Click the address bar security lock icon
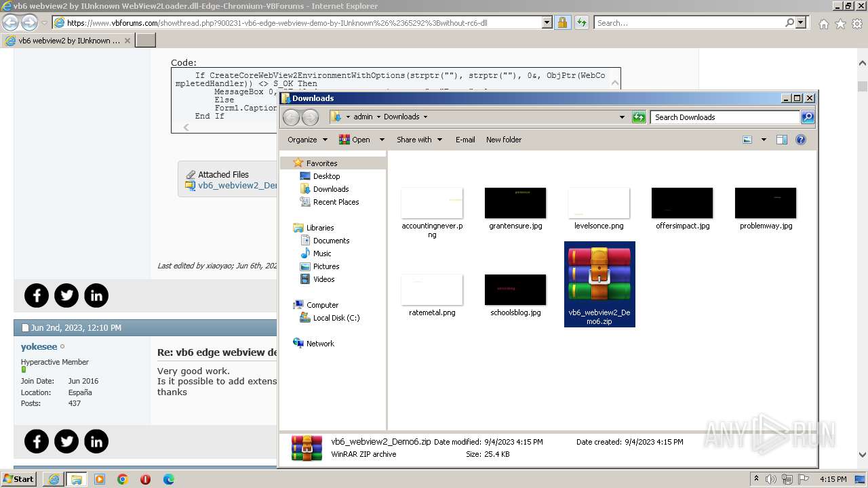This screenshot has width=868, height=488. coord(562,22)
